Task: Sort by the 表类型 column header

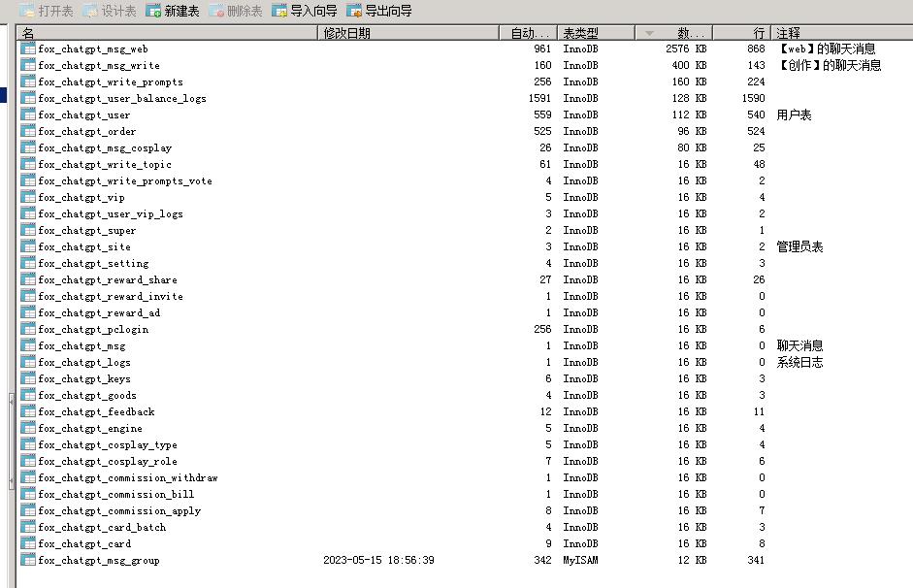Action: 596,33
